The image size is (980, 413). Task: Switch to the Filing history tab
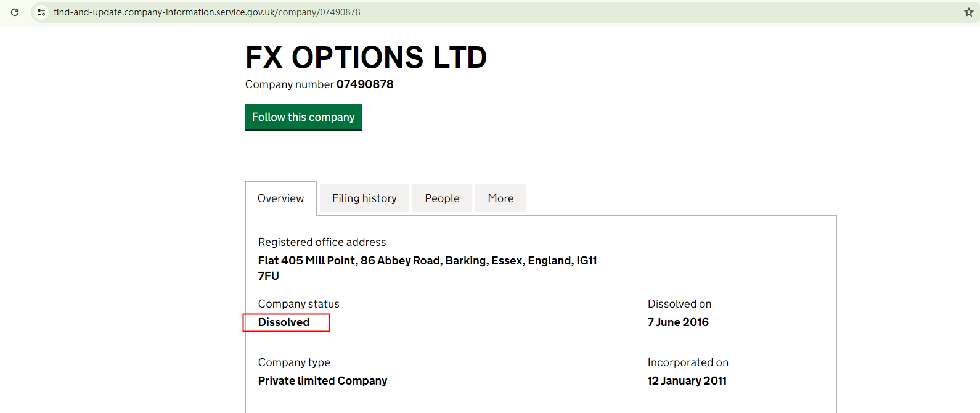(x=364, y=198)
